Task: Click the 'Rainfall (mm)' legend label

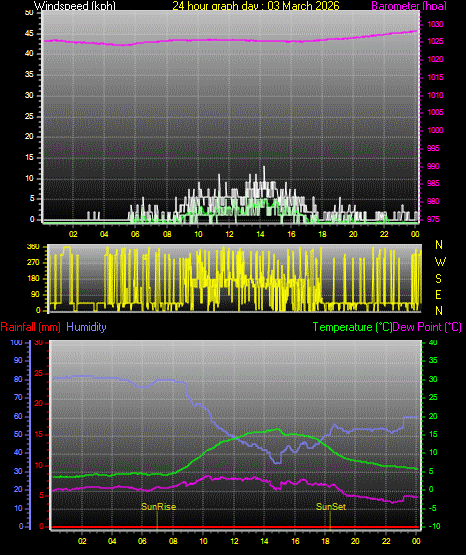Action: pyautogui.click(x=30, y=327)
